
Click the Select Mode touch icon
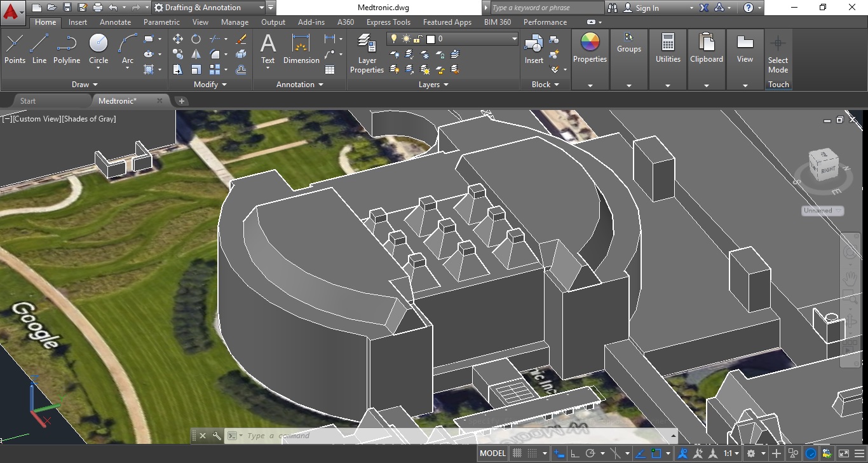[x=778, y=53]
